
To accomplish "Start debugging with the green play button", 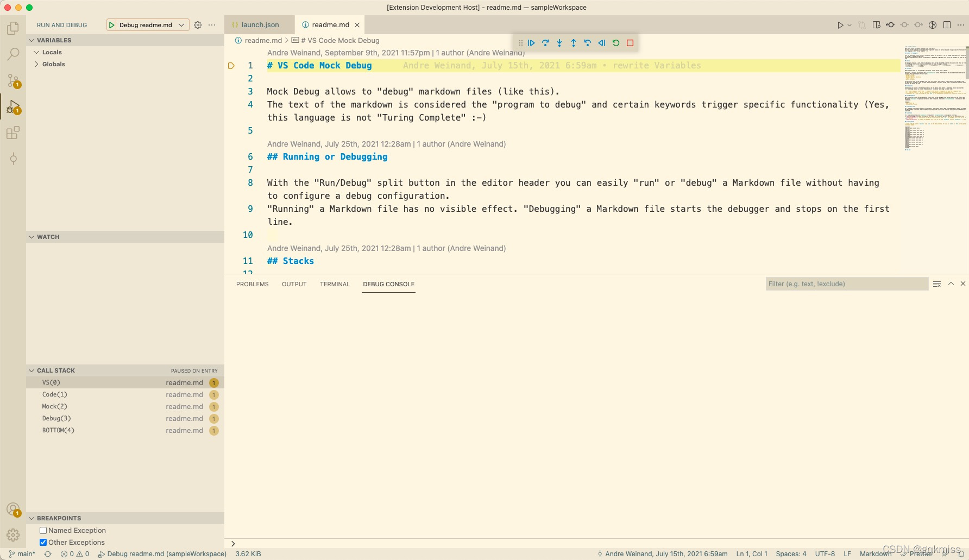I will (111, 25).
